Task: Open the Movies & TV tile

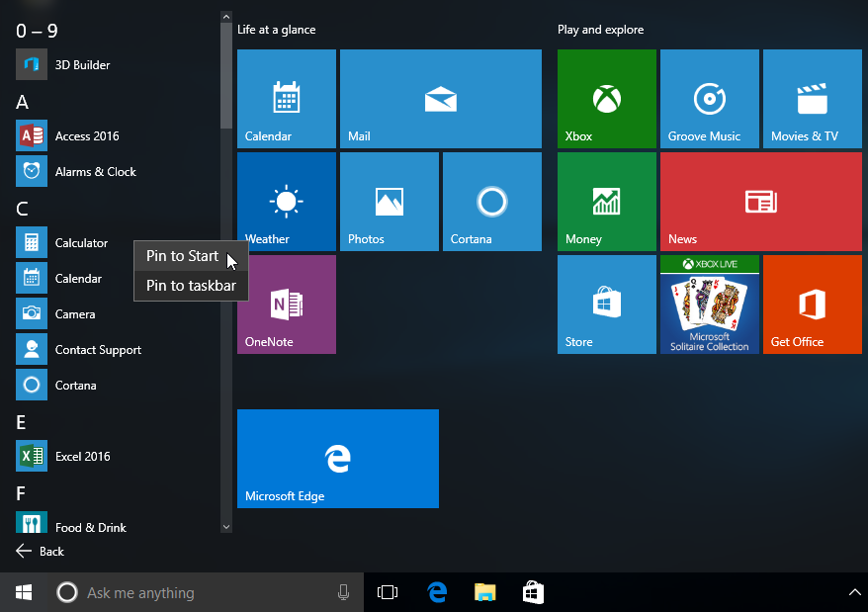Action: [812, 99]
